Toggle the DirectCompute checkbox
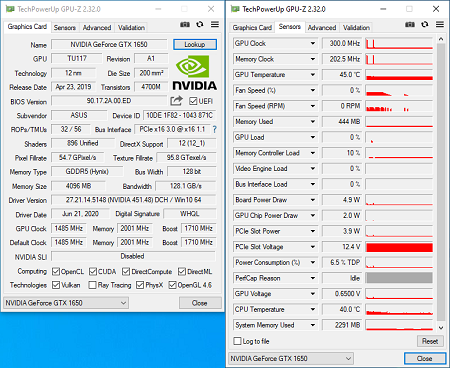The image size is (450, 368). pos(126,272)
